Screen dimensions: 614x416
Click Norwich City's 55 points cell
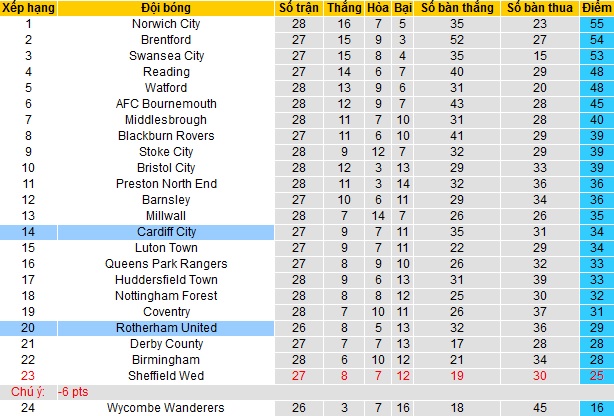pyautogui.click(x=594, y=24)
